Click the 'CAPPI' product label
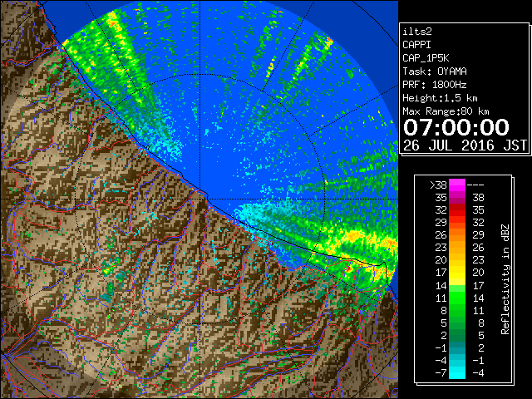This screenshot has height=399, width=532. point(416,45)
